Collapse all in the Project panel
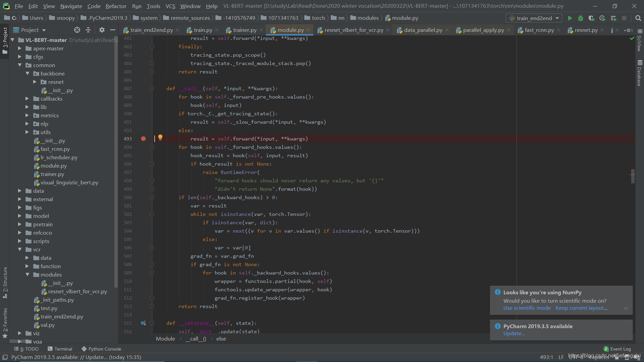 coord(88,30)
